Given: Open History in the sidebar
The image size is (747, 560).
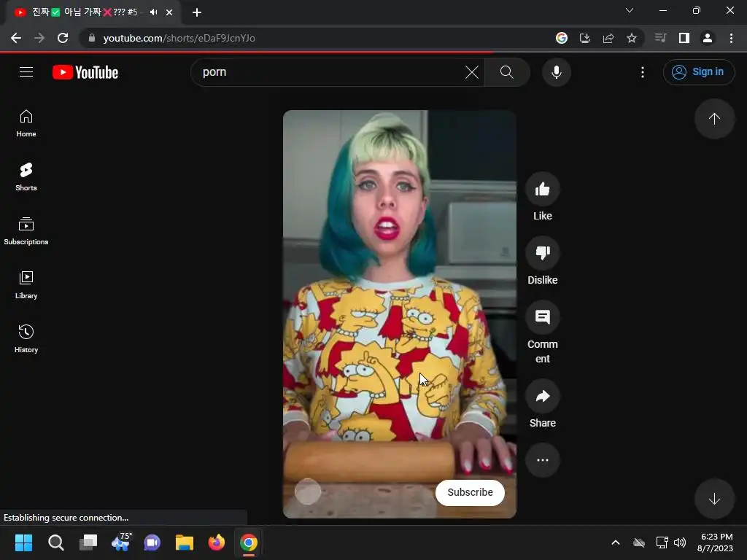Looking at the screenshot, I should pos(26,338).
